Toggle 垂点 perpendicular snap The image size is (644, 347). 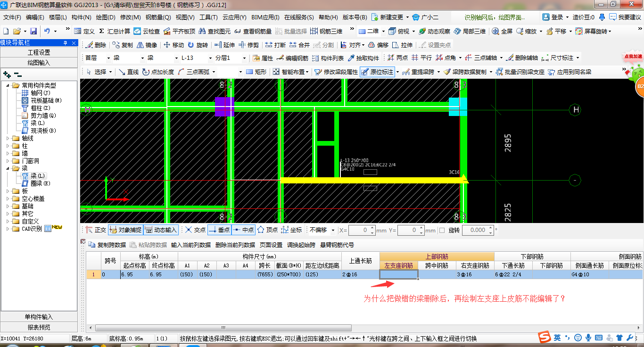pyautogui.click(x=219, y=230)
